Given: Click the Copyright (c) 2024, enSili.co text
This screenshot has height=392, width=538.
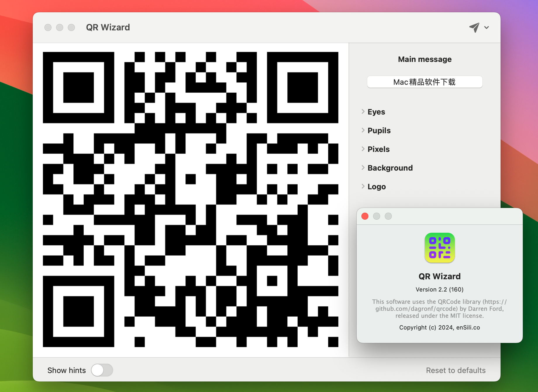Looking at the screenshot, I should pos(439,327).
